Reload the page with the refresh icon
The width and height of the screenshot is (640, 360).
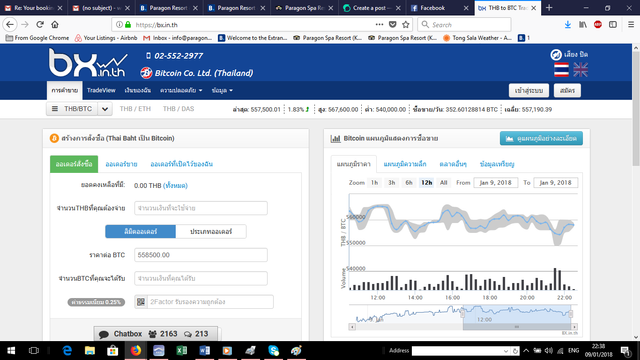point(40,24)
